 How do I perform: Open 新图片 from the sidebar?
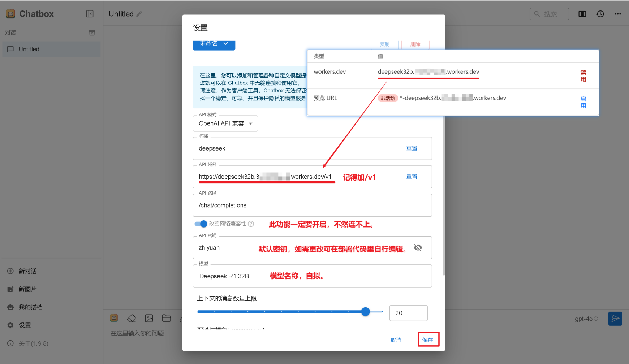27,289
